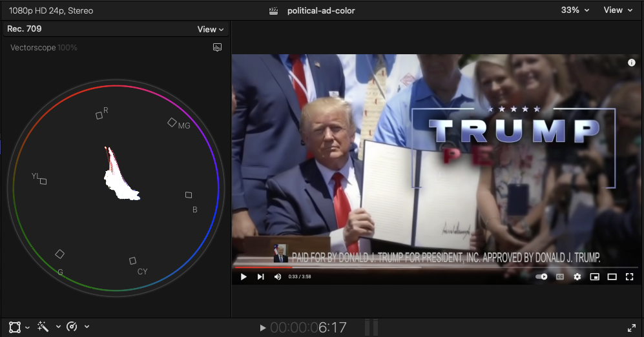Click the scope settings icon beside Vectorscope
Image resolution: width=644 pixels, height=337 pixels.
pos(218,47)
